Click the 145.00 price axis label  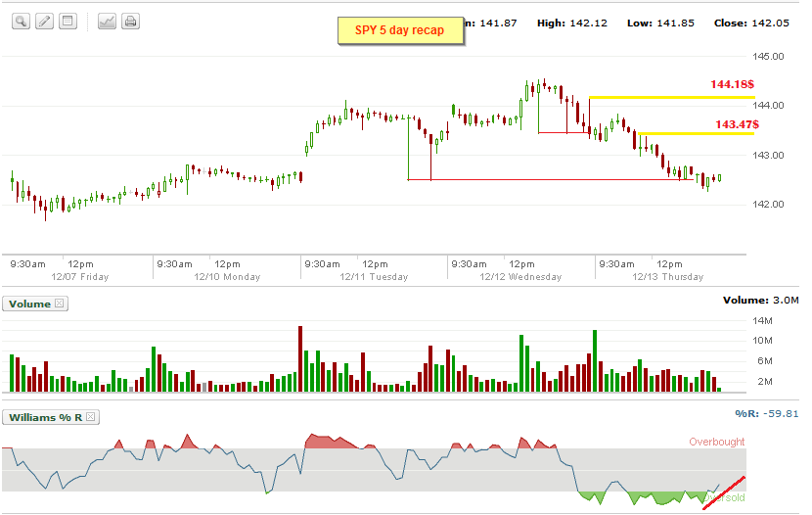point(768,56)
